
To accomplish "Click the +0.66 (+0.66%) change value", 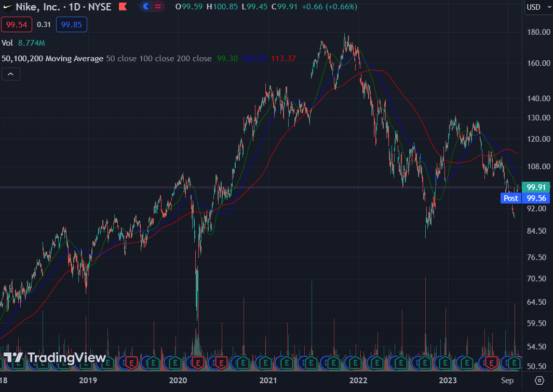I will [x=329, y=7].
